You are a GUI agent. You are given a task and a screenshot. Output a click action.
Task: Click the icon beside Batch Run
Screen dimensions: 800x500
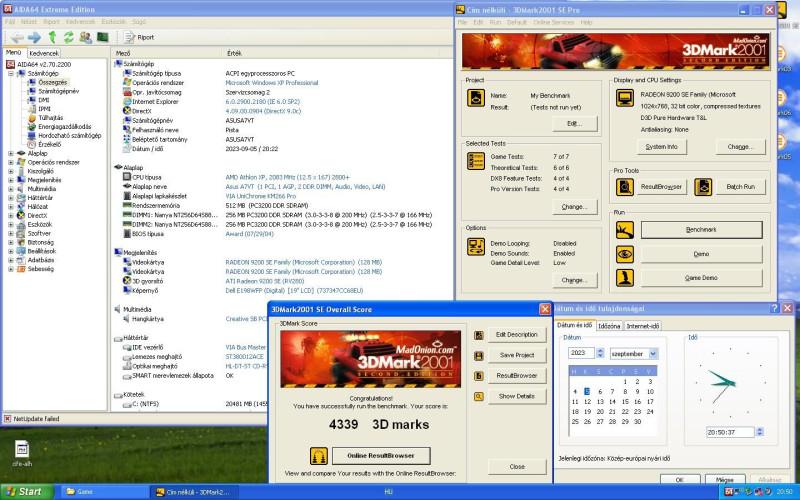[703, 187]
